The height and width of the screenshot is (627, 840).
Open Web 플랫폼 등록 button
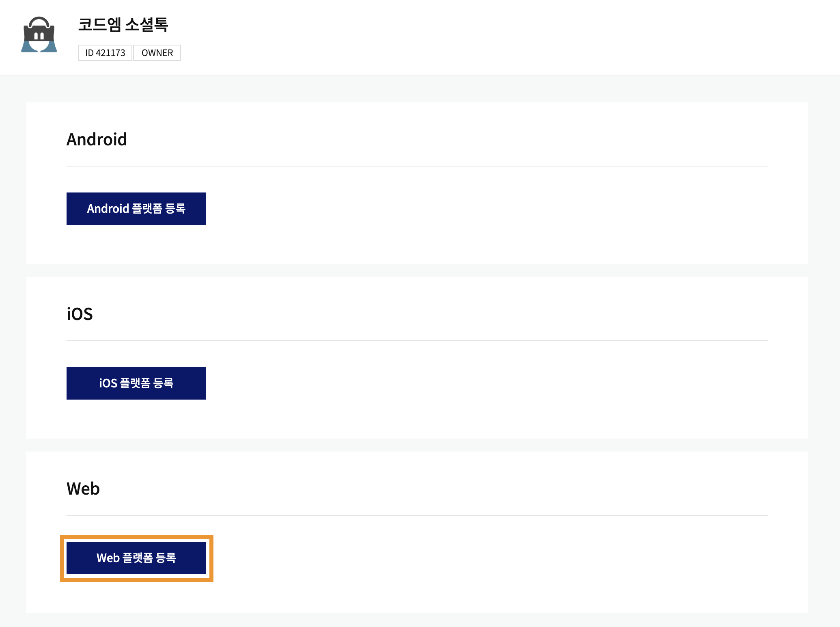pyautogui.click(x=136, y=558)
